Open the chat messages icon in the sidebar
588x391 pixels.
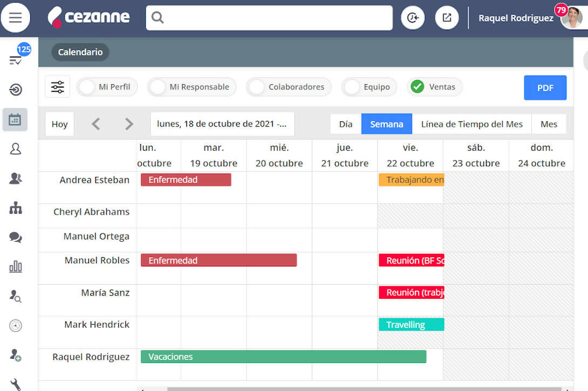tap(15, 237)
